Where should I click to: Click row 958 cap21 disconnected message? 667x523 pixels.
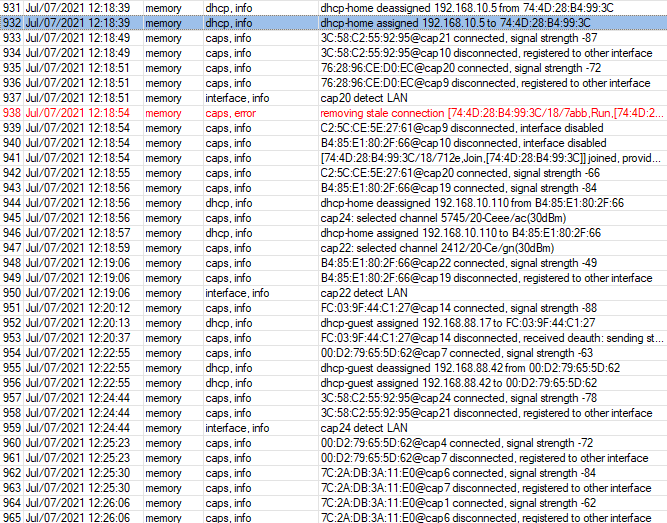tap(487, 413)
